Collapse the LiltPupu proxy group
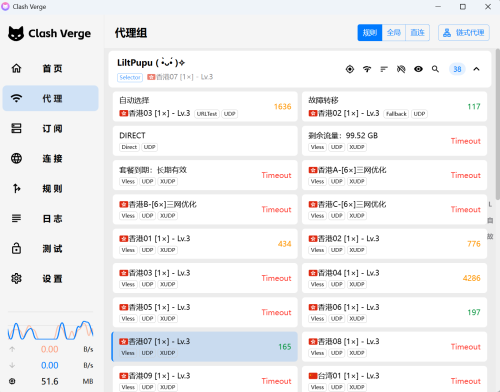The height and width of the screenshot is (392, 500). (476, 69)
